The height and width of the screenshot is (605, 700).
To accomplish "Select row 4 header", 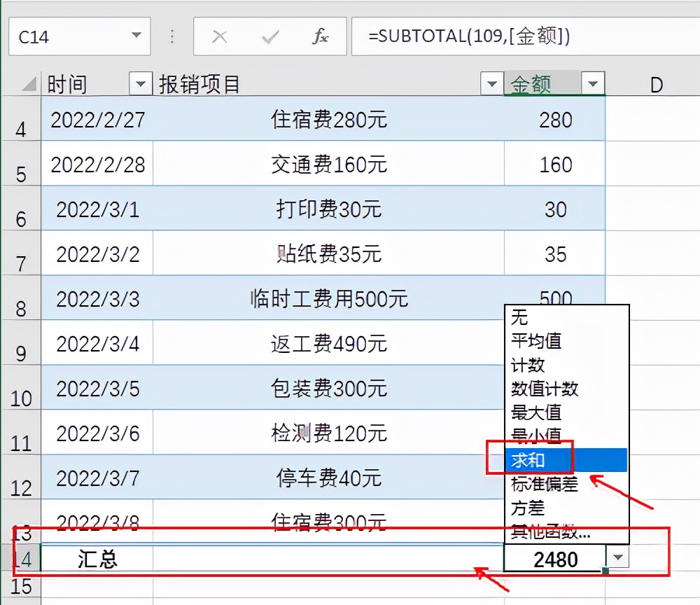I will click(x=20, y=119).
